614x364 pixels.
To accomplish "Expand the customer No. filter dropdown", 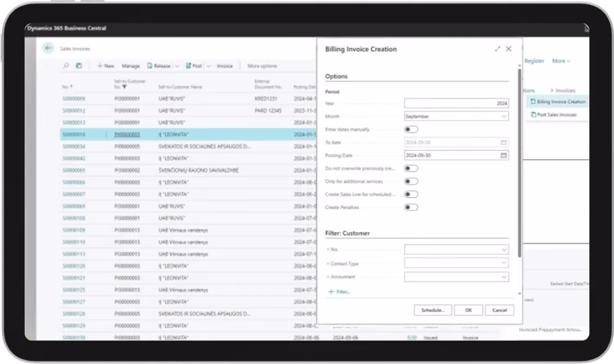I will point(504,249).
